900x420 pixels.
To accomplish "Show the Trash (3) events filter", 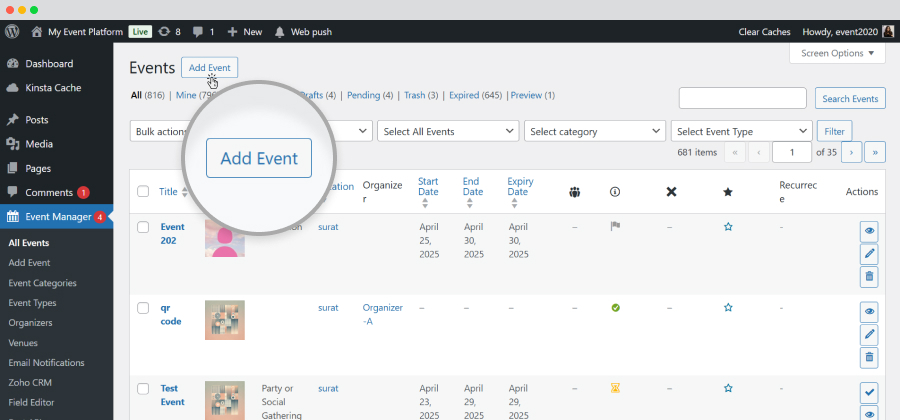I will click(x=421, y=95).
